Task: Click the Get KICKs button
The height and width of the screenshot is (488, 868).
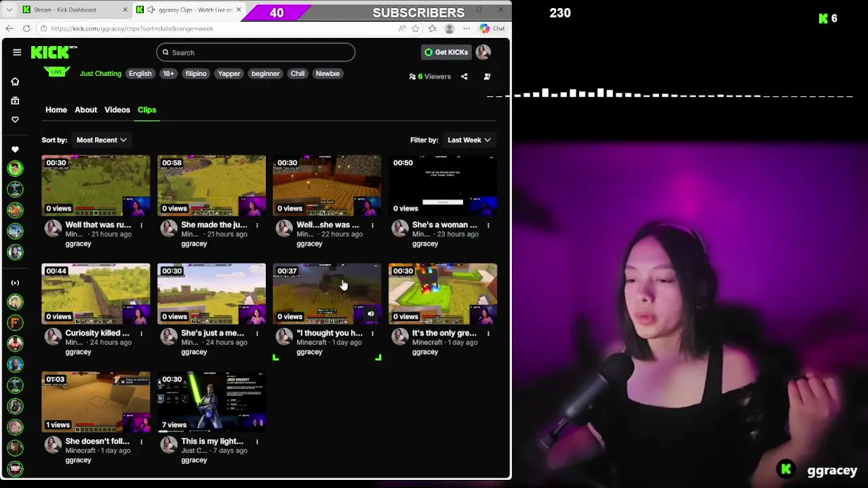Action: pyautogui.click(x=446, y=52)
